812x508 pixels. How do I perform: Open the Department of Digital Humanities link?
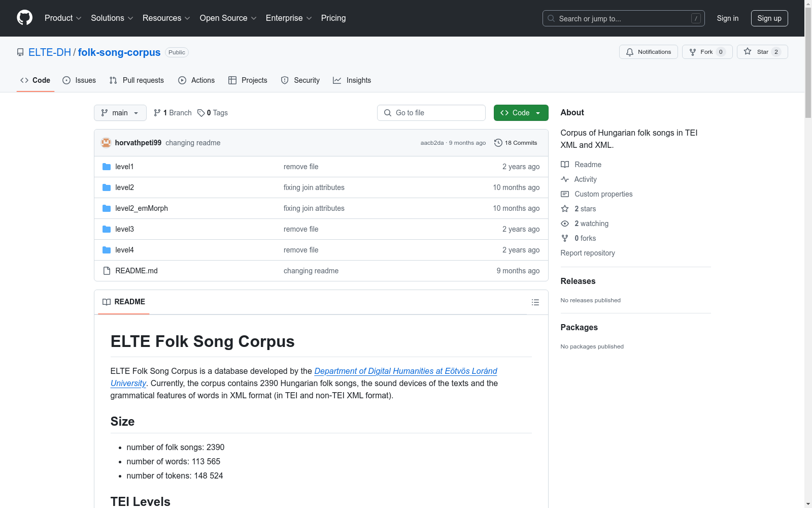coord(304,377)
